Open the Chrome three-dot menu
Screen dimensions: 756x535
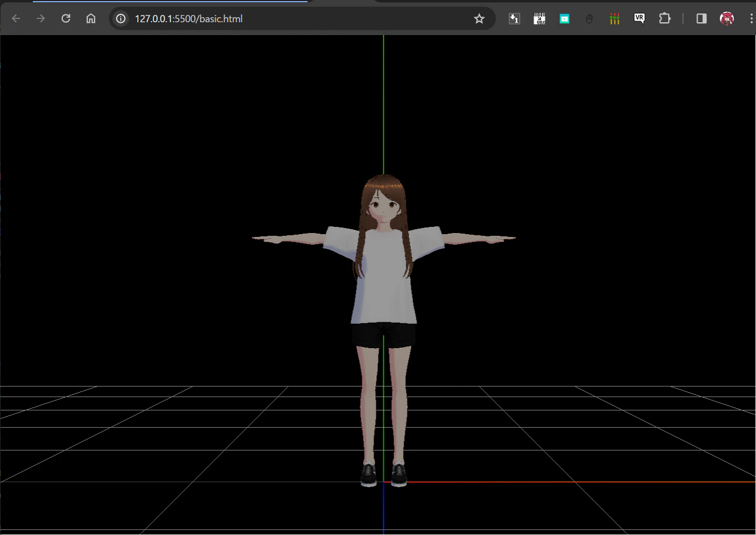pyautogui.click(x=751, y=19)
